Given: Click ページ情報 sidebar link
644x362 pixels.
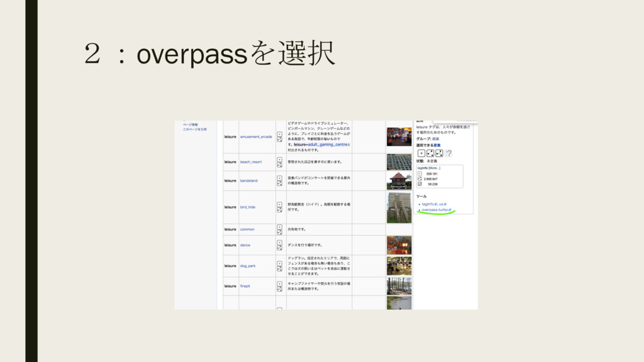Looking at the screenshot, I should 190,124.
